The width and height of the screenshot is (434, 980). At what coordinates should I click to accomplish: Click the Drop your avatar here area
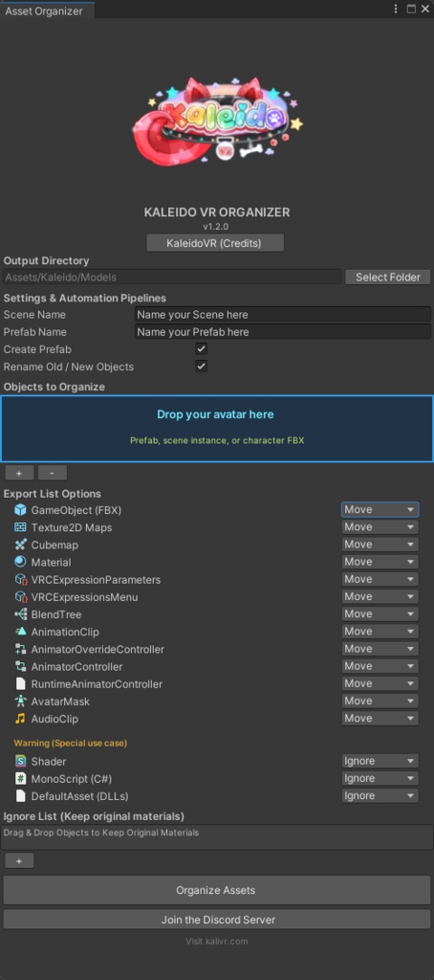(216, 429)
